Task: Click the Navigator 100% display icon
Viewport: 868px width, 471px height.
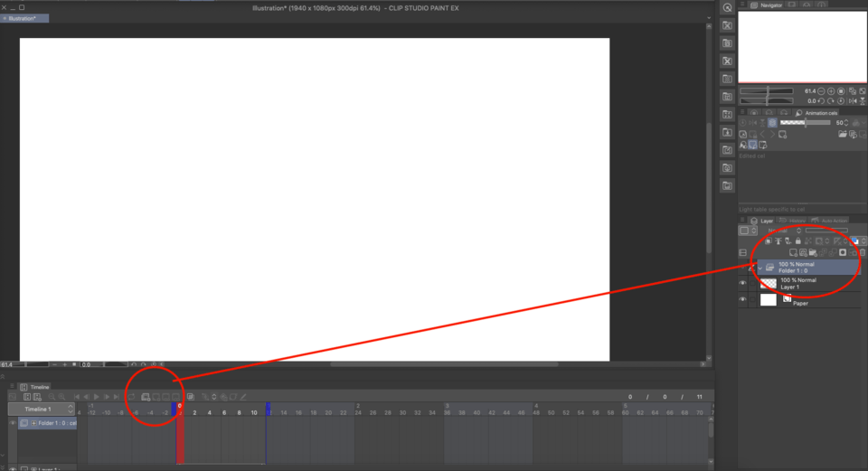Action: 841,90
